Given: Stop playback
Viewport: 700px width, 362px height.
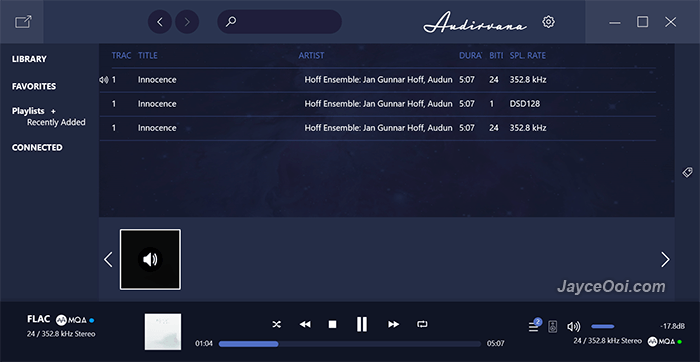Looking at the screenshot, I should coord(333,325).
